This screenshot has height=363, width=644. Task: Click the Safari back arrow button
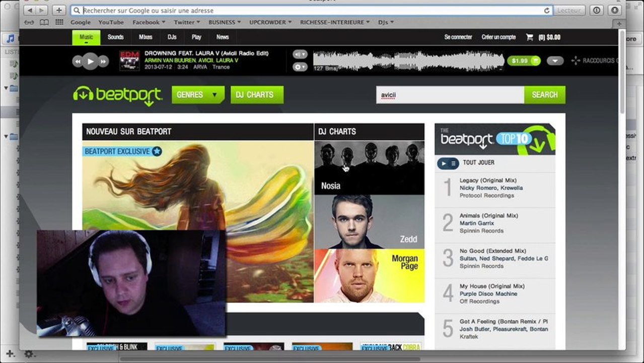click(x=29, y=10)
